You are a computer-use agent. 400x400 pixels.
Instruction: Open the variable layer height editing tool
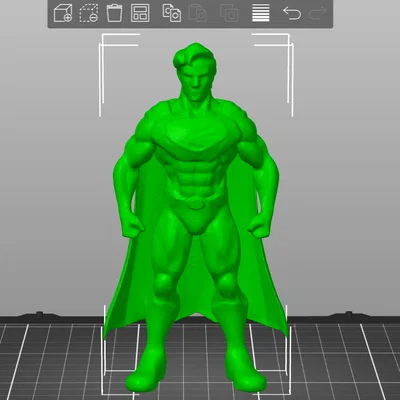[x=261, y=13]
